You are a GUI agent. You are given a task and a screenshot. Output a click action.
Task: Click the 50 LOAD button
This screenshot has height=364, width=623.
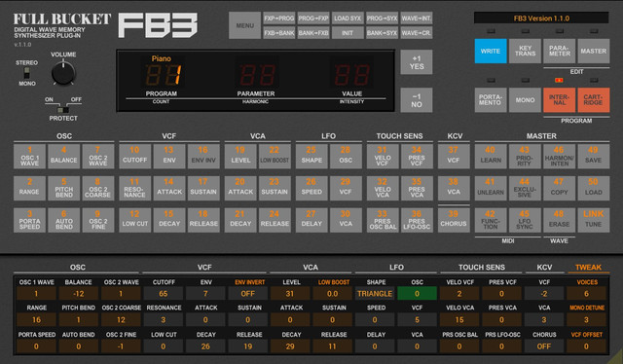coord(594,188)
